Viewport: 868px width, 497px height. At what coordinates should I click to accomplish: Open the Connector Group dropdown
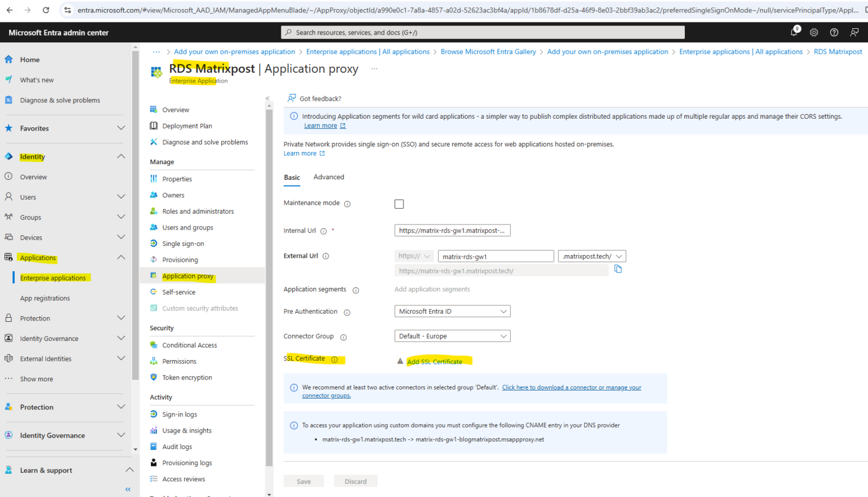click(452, 336)
